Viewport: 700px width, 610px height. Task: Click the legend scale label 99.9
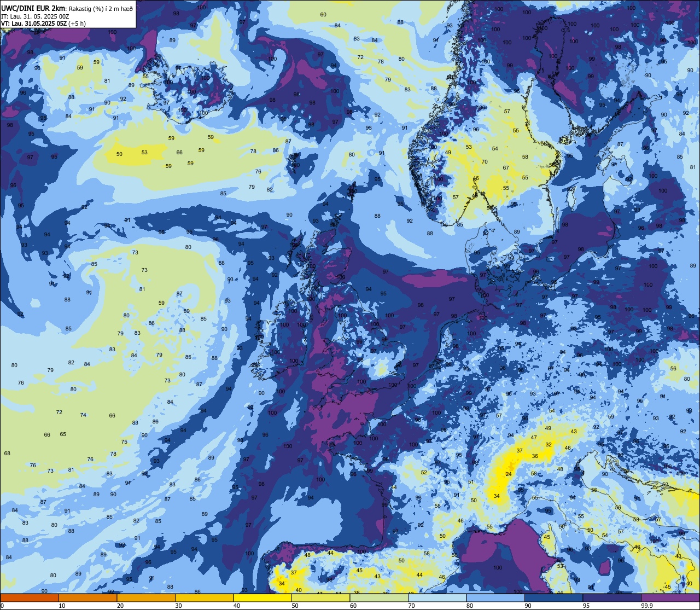pos(646,606)
